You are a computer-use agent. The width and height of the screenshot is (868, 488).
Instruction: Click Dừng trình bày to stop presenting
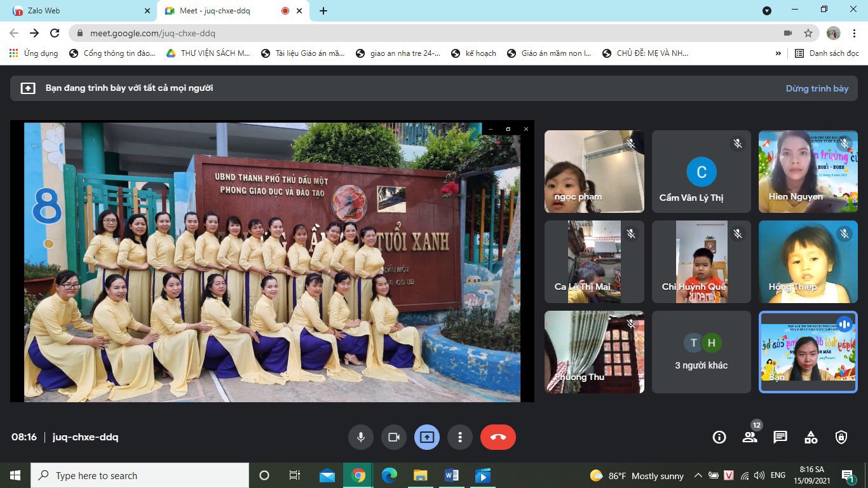(817, 88)
